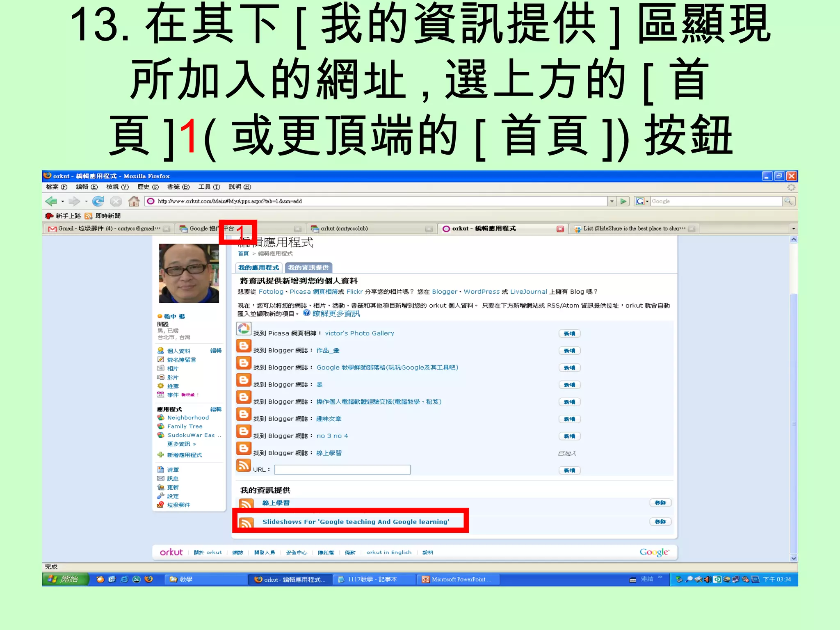Image resolution: width=840 pixels, height=630 pixels.
Task: Click 新增 button beside the URL field
Action: [569, 470]
